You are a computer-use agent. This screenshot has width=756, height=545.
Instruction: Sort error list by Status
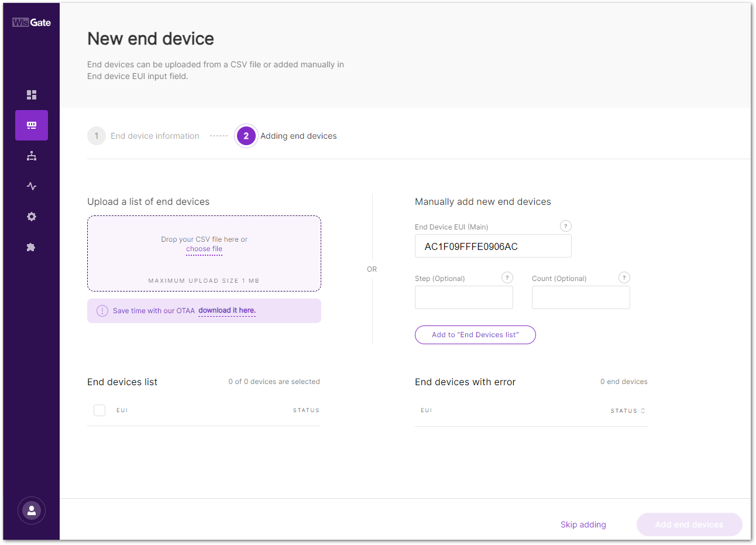point(628,411)
